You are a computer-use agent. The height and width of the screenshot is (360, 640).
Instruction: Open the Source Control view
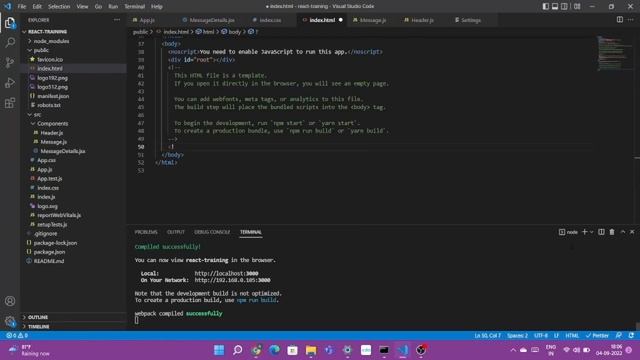pyautogui.click(x=10, y=62)
